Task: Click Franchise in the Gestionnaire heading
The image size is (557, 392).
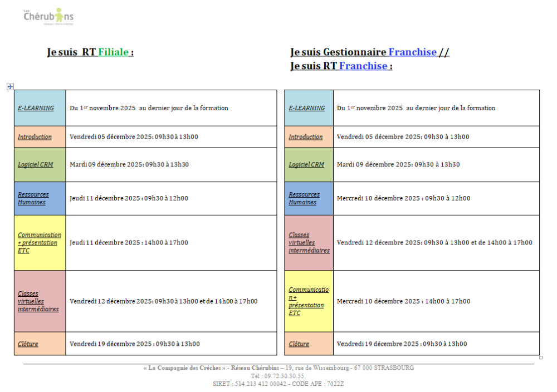Action: tap(412, 52)
